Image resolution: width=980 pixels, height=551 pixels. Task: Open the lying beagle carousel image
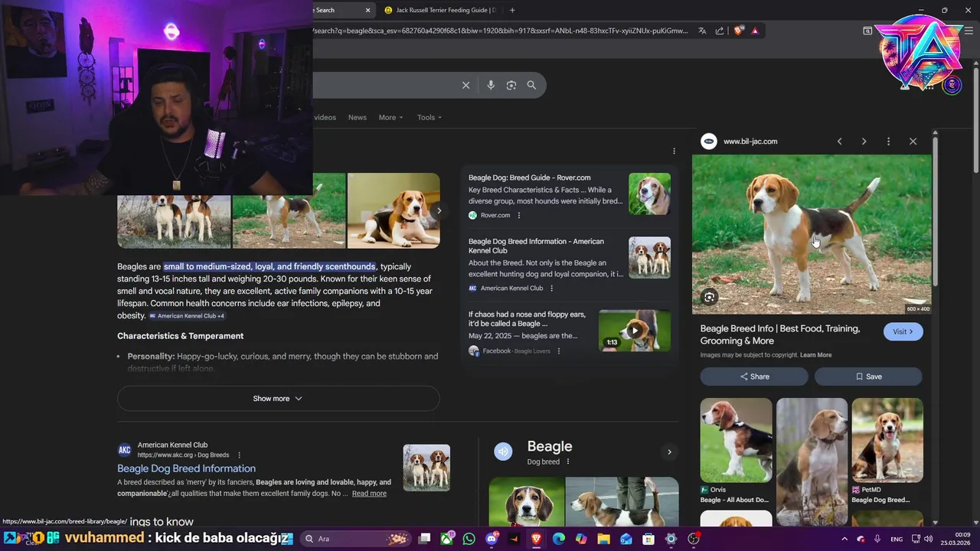pyautogui.click(x=394, y=210)
